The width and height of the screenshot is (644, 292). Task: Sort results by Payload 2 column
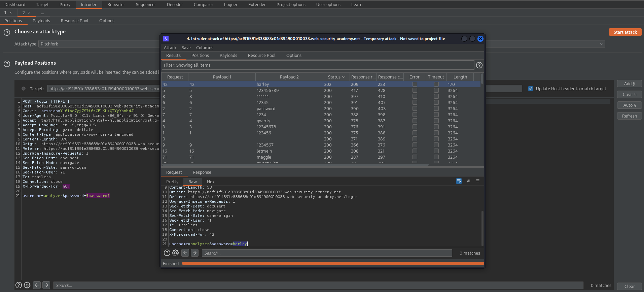coord(289,77)
